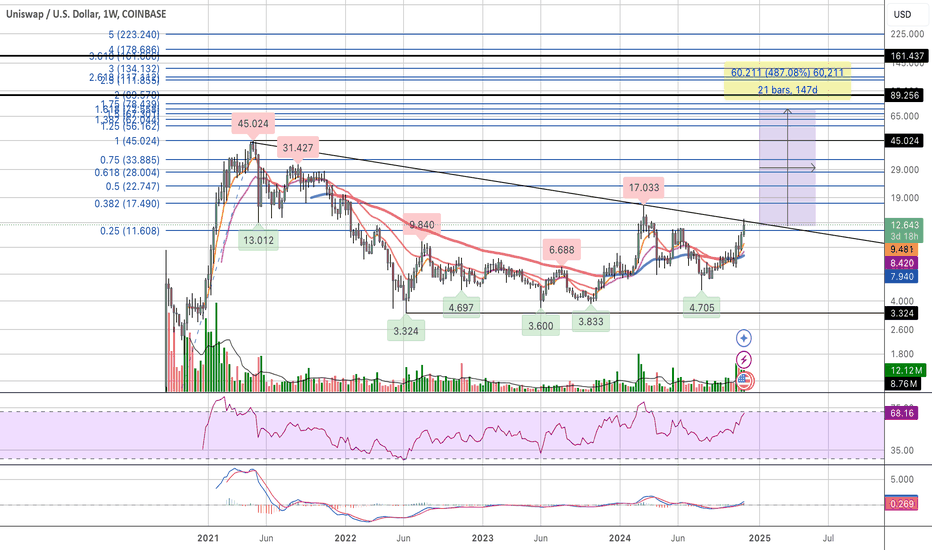
Task: Click the 2025 label on the time axis
Action: [x=760, y=538]
